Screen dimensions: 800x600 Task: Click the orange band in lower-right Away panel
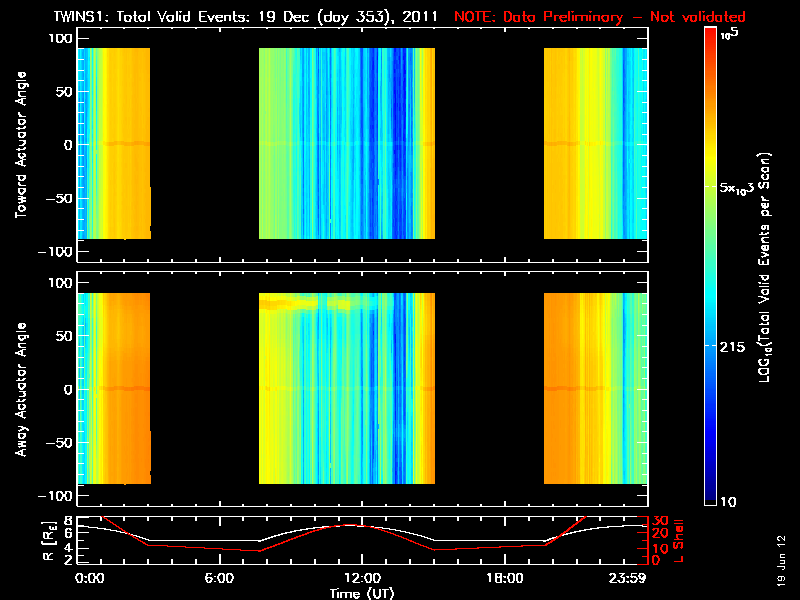coord(559,388)
